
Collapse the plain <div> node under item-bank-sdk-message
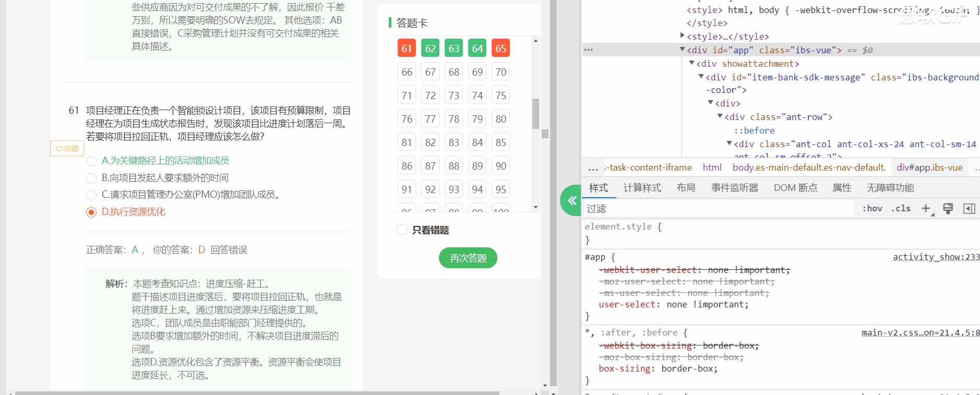711,103
